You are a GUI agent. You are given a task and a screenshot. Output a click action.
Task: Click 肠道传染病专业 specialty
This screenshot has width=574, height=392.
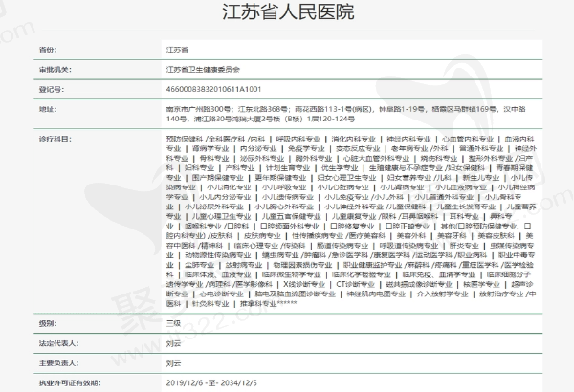[x=342, y=245]
